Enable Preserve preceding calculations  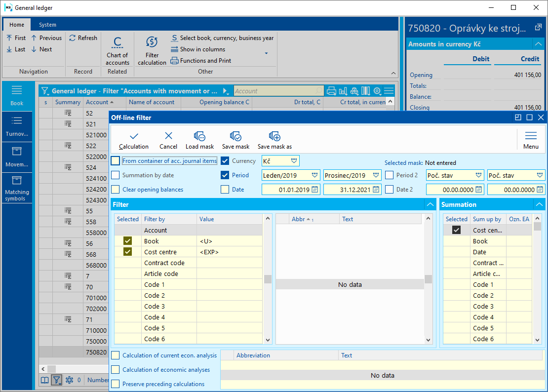[x=116, y=384]
